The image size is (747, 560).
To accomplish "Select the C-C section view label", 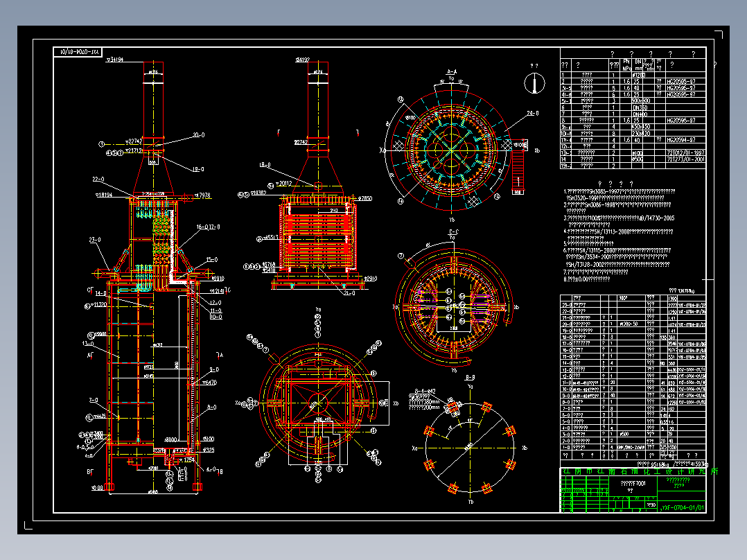I will point(453,232).
